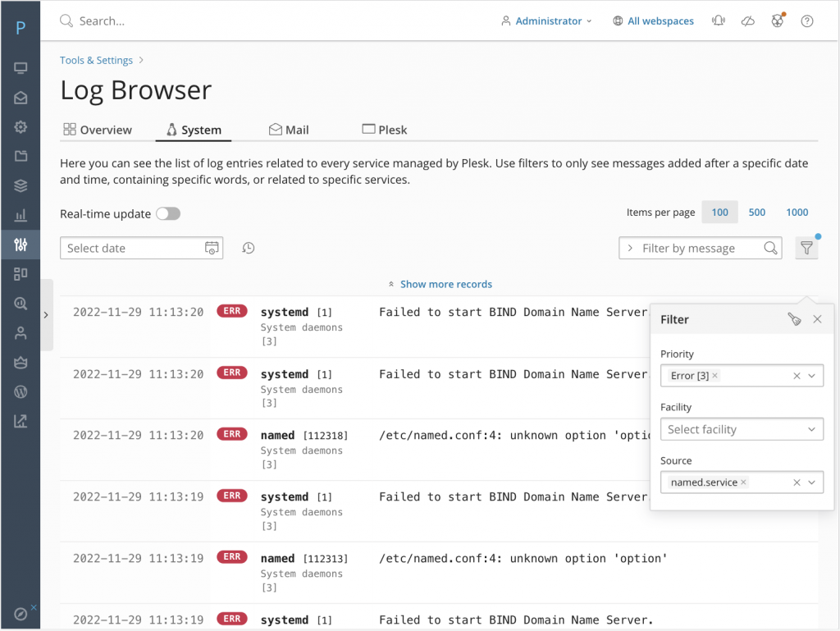
Task: Switch to the Mail tab
Action: coord(289,130)
